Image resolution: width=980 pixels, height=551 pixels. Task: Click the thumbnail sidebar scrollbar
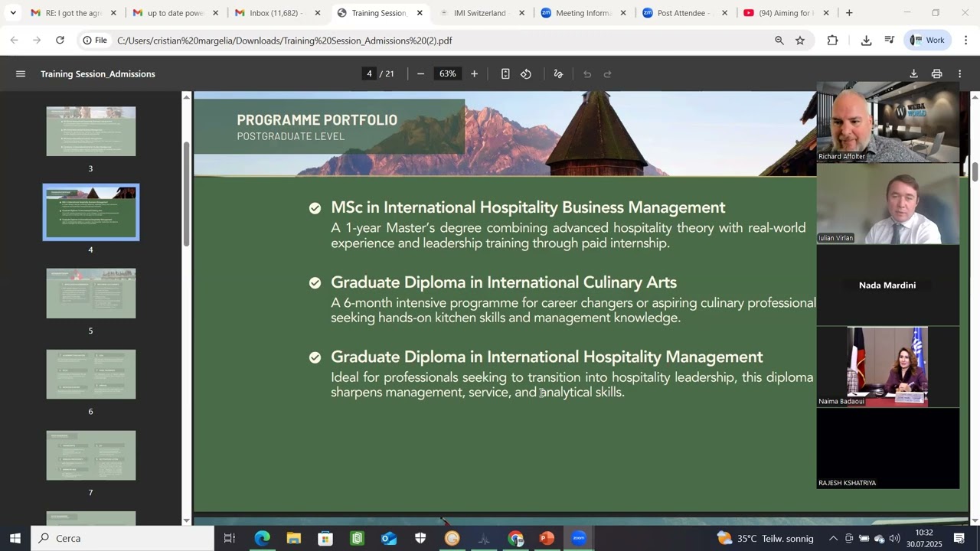pyautogui.click(x=186, y=194)
